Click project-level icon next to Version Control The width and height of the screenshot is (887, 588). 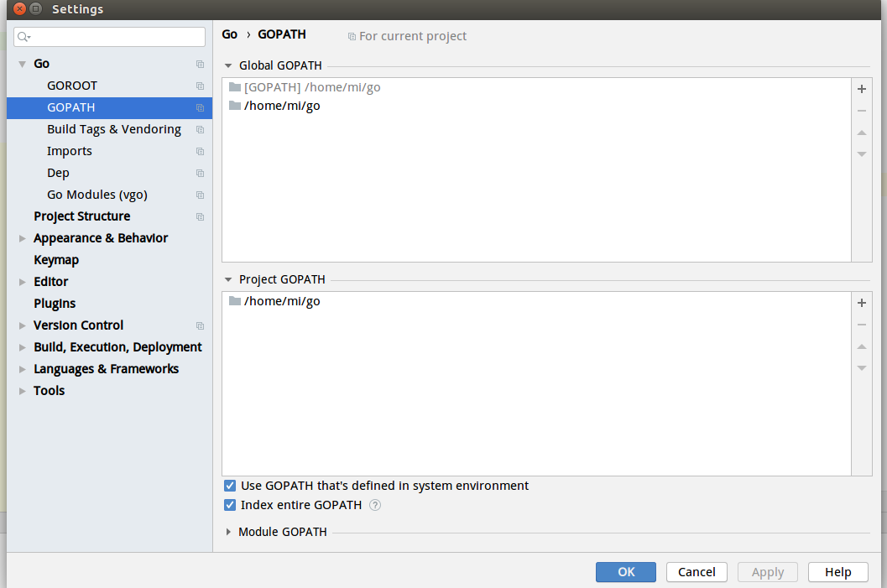200,325
